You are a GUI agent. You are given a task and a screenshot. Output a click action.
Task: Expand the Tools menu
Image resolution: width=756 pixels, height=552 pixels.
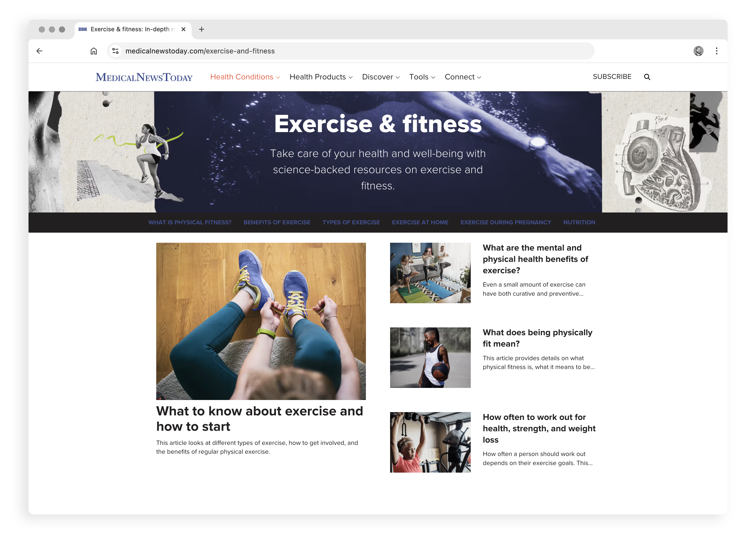(422, 77)
